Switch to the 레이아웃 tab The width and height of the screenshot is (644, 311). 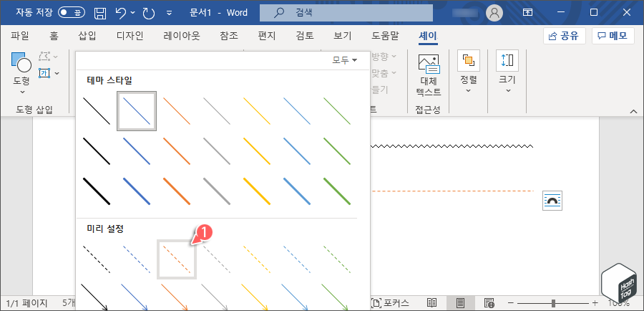coord(182,36)
